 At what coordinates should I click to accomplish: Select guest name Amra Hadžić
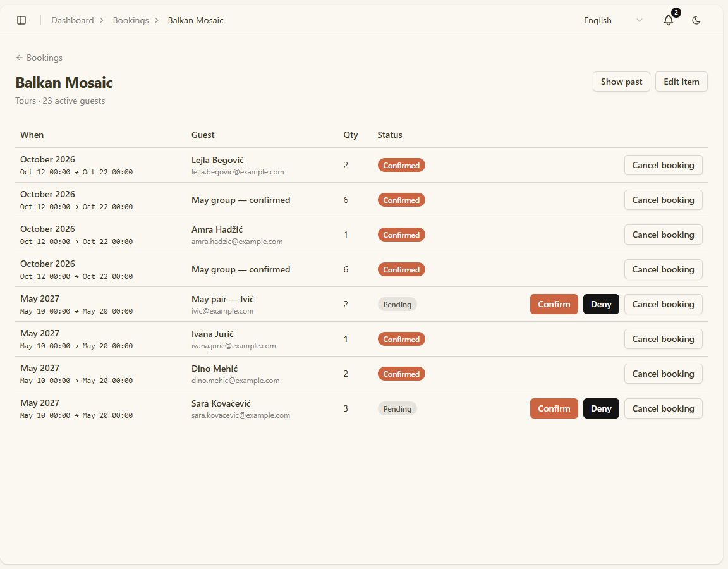[217, 229]
